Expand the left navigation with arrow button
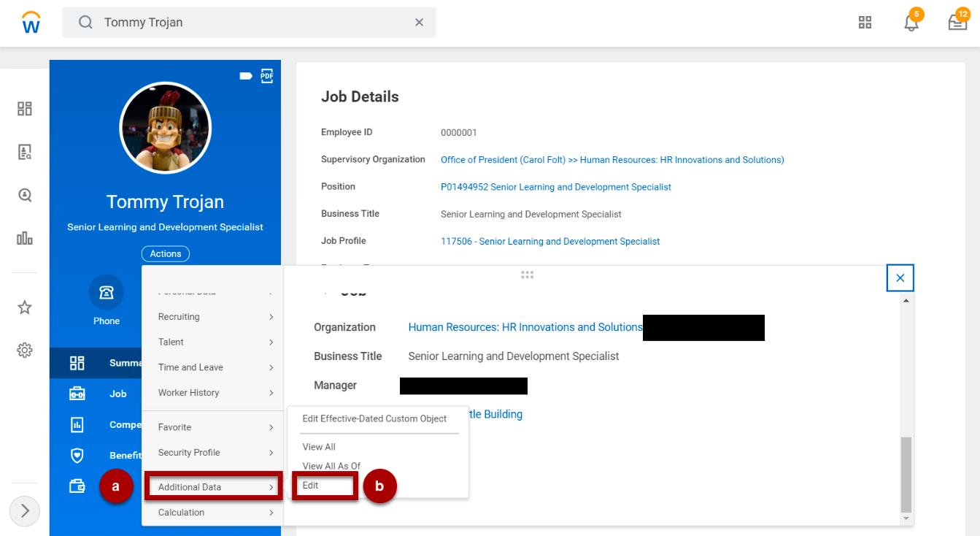The image size is (980, 536). (25, 510)
